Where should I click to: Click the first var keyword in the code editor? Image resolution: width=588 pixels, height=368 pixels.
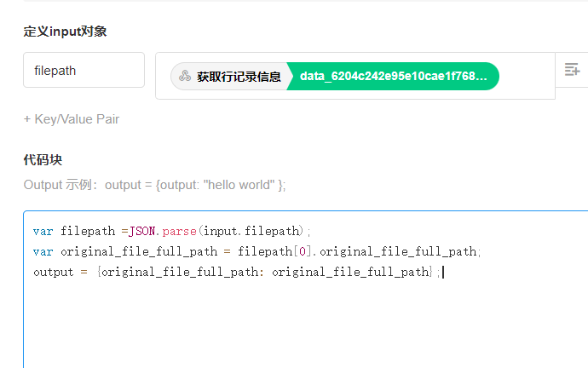[43, 231]
